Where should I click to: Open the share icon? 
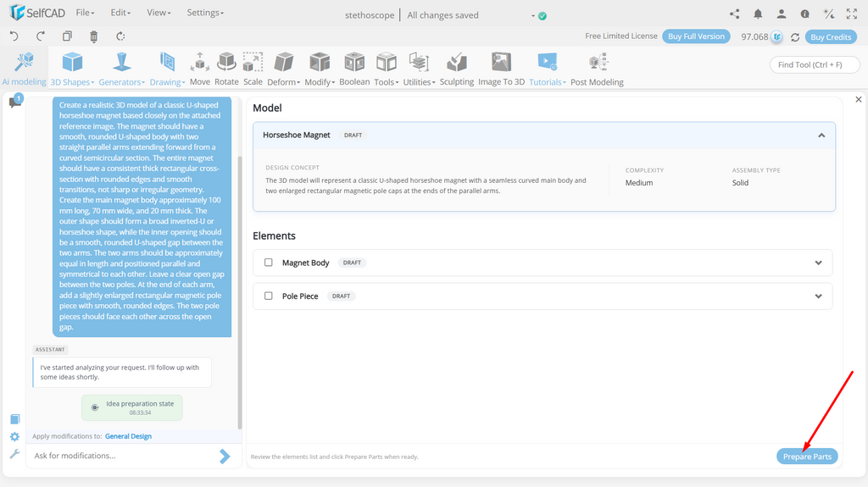pyautogui.click(x=735, y=14)
